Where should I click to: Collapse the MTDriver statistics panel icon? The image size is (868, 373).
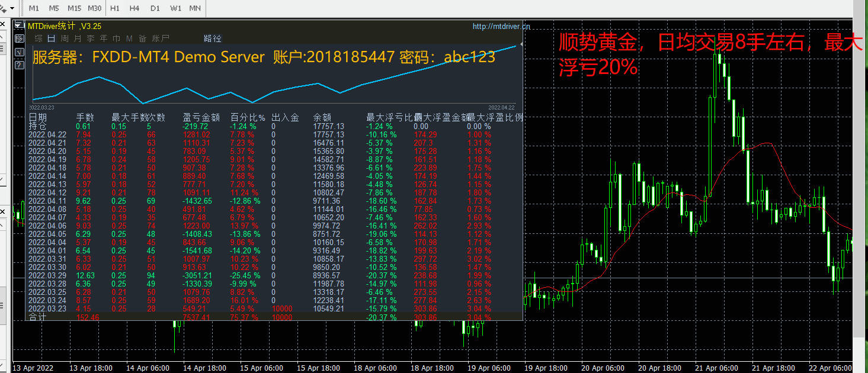point(19,25)
